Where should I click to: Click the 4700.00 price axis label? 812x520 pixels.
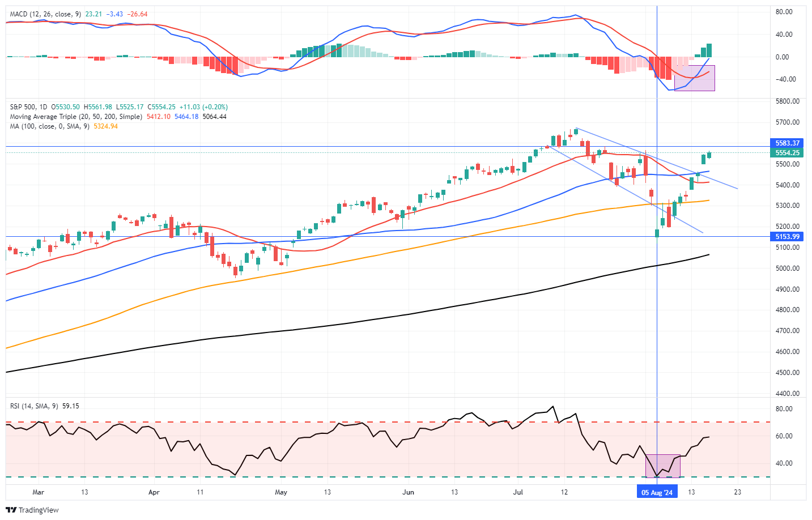(788, 331)
